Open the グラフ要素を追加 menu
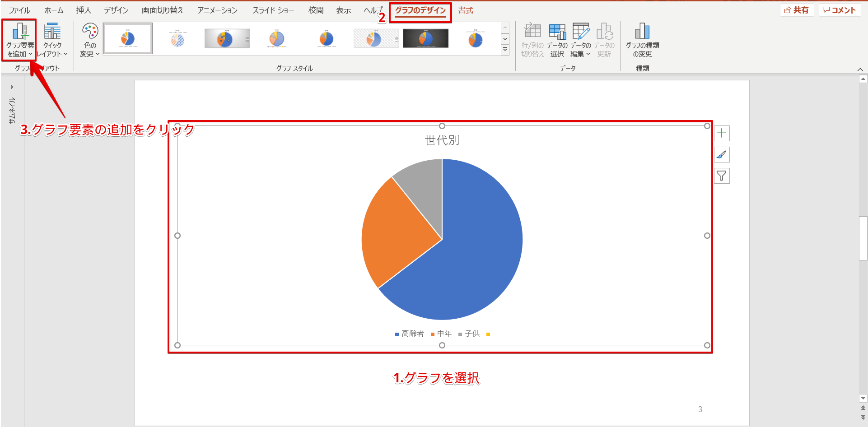 pos(19,41)
